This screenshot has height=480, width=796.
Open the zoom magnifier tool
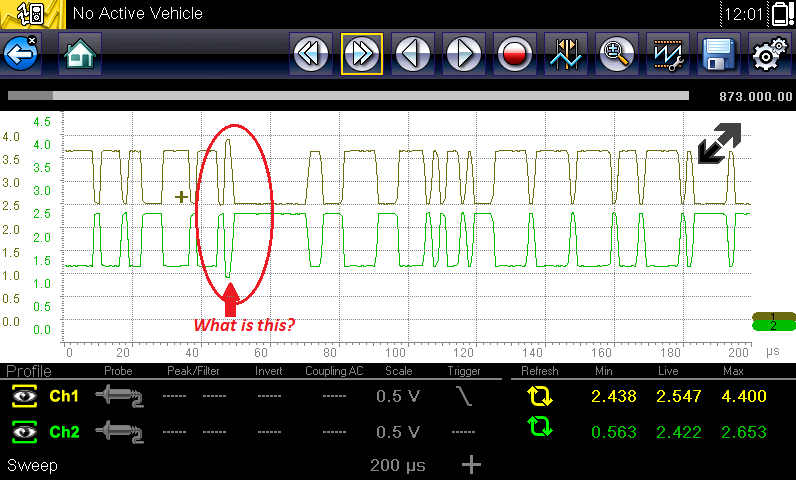coord(617,54)
